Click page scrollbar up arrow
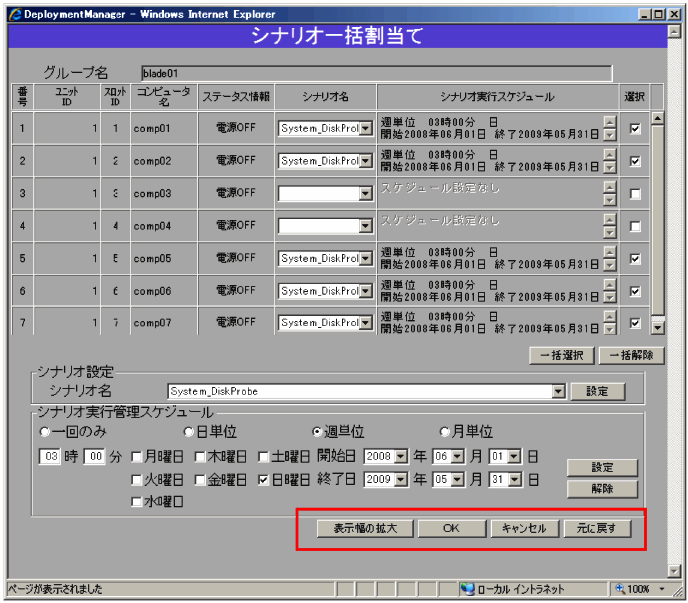Screen dimensions: 688x603 pyautogui.click(x=674, y=32)
